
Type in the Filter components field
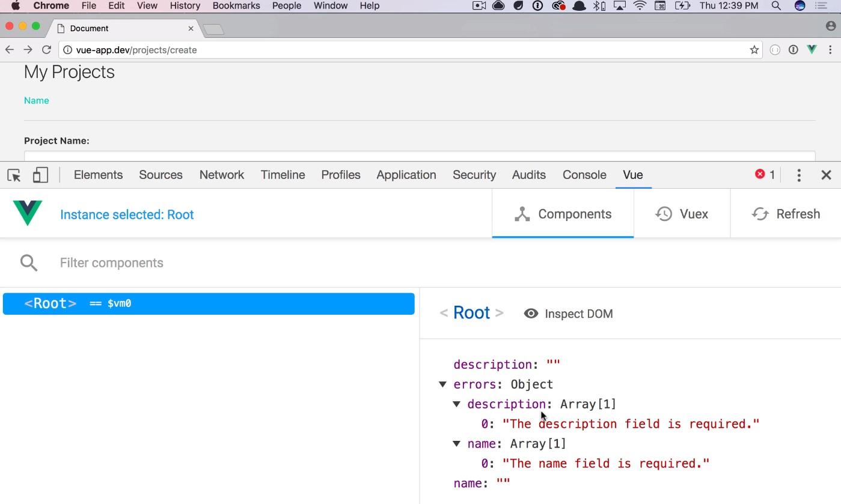(x=240, y=263)
